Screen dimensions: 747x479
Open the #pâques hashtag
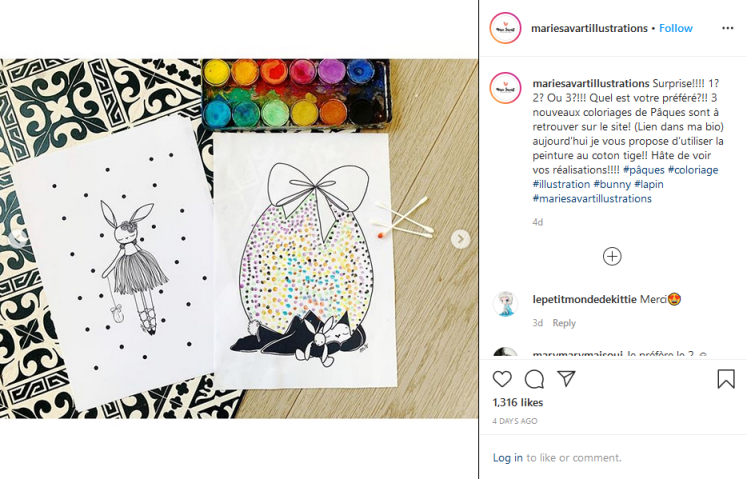point(644,170)
